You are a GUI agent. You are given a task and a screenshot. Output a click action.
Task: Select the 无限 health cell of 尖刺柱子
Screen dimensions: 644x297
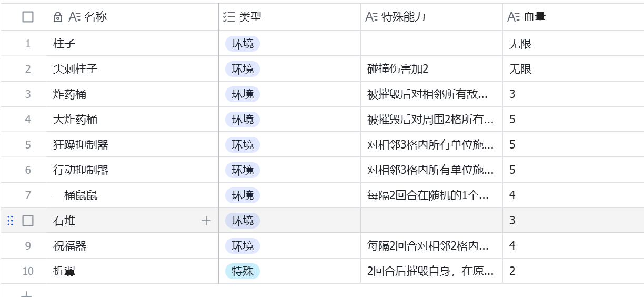click(x=573, y=68)
